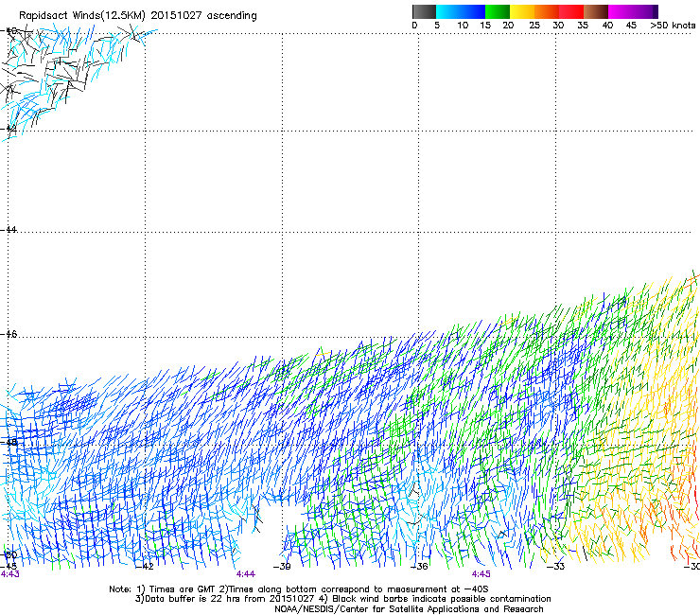Click the 'NOAA/NESDIS/Center for Satellite Applications' credit line
This screenshot has width=700, height=615.
pos(409,609)
